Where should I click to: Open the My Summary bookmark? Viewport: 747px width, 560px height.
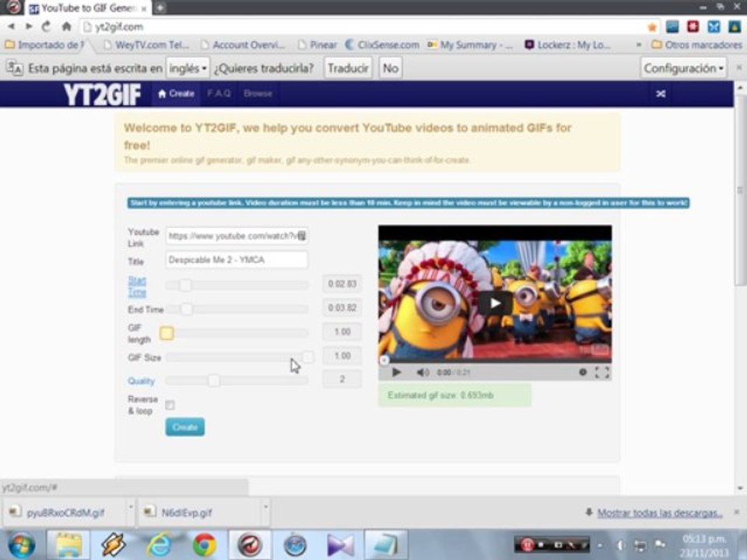(x=470, y=45)
